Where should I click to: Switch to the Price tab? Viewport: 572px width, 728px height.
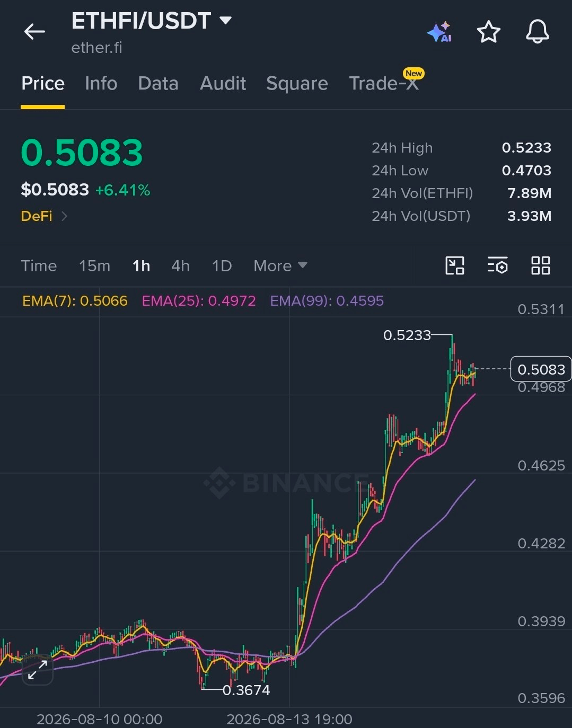click(43, 84)
